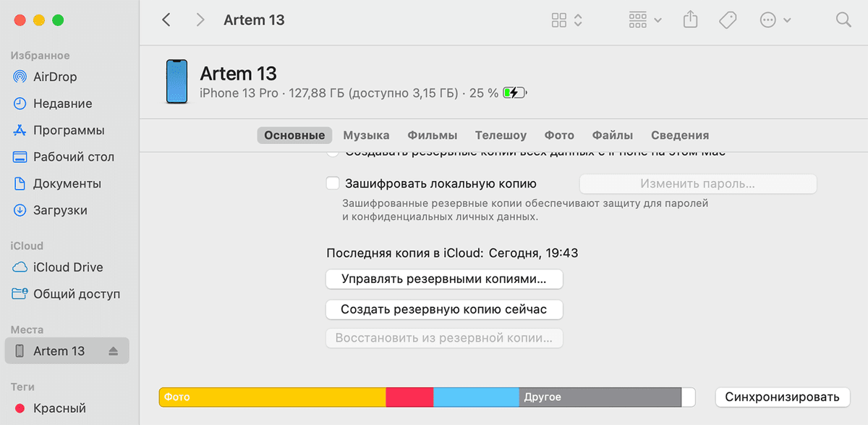This screenshot has width=868, height=425.
Task: Click the Недавние clock icon
Action: click(x=20, y=104)
